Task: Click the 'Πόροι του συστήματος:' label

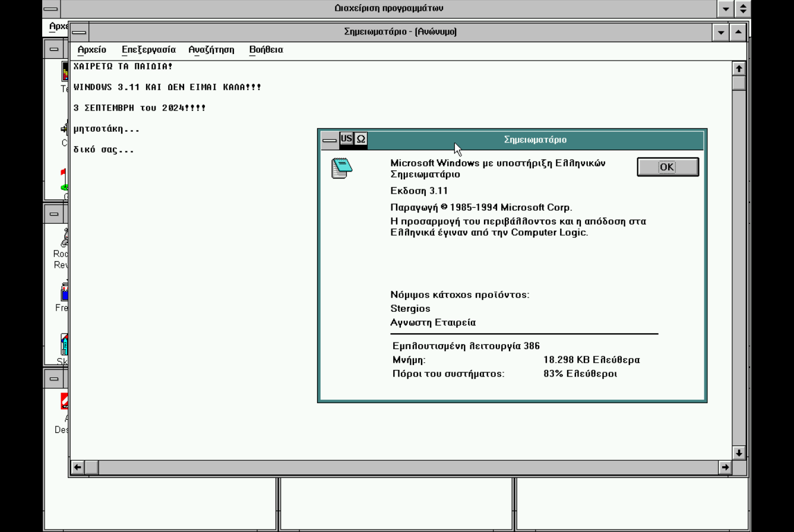Action: pos(448,374)
